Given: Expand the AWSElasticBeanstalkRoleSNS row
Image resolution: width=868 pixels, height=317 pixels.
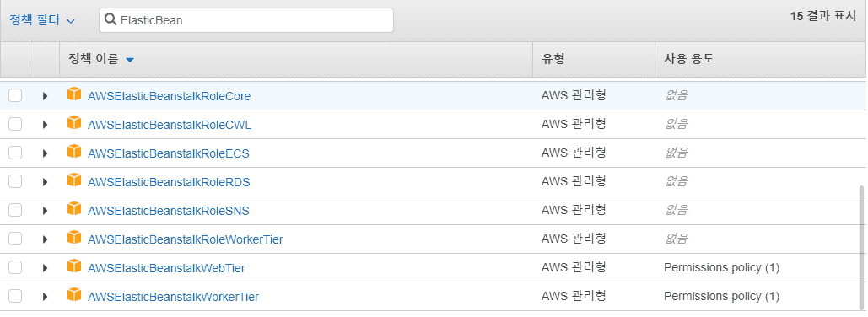Looking at the screenshot, I should [46, 211].
